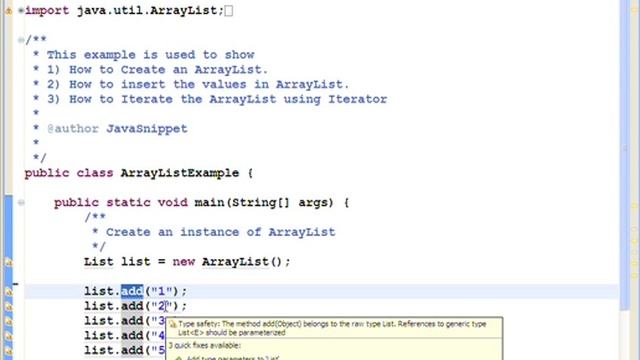Click the "public class" keywords

(x=69, y=173)
